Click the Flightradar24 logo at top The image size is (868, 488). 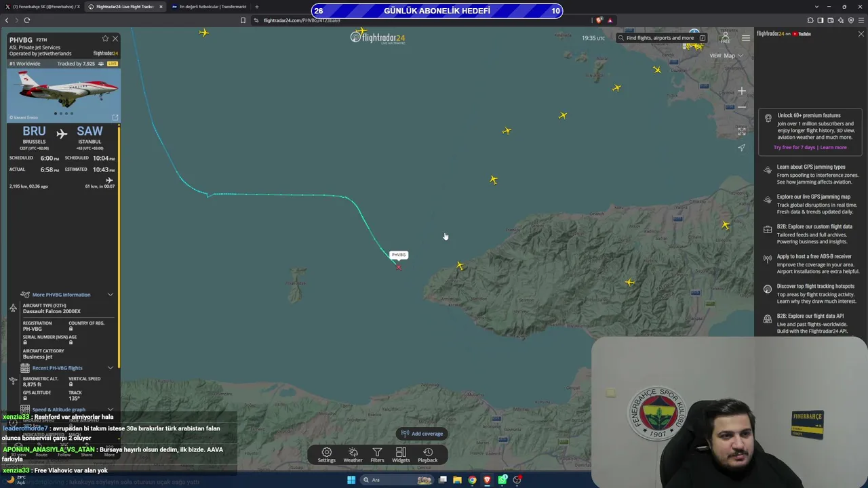[378, 38]
